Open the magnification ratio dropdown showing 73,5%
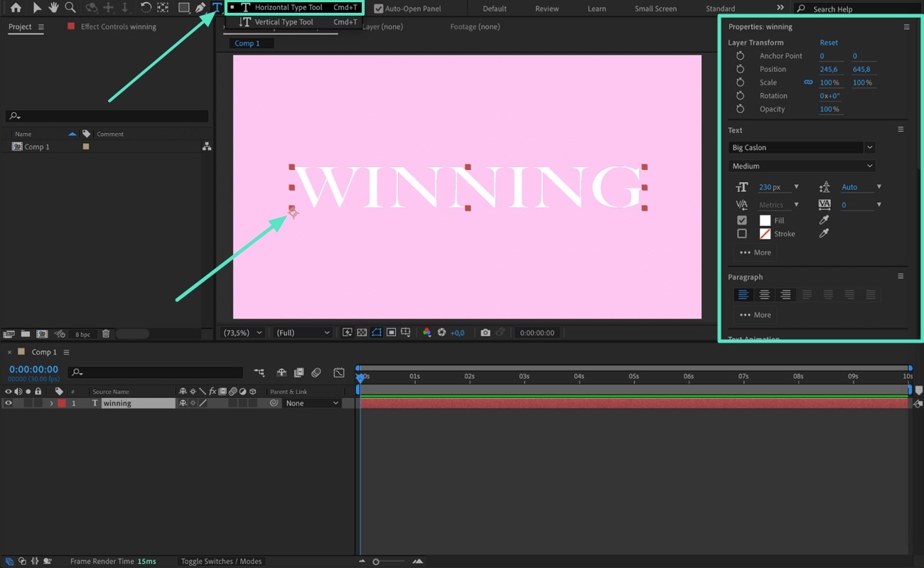The image size is (924, 568). pyautogui.click(x=242, y=332)
